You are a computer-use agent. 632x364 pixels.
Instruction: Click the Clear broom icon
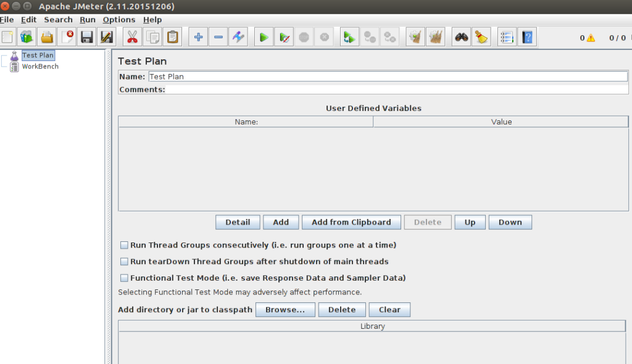tap(415, 37)
